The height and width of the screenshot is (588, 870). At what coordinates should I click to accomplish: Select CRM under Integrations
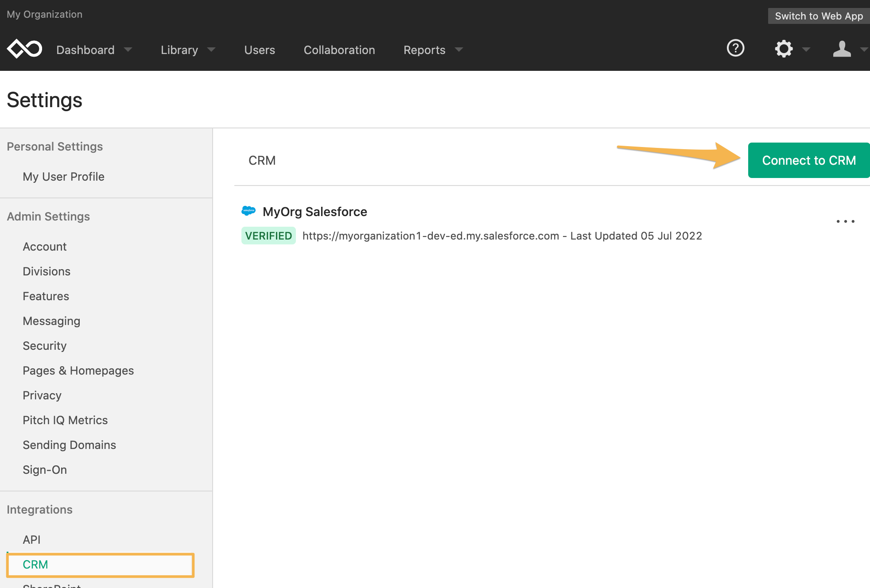100,565
